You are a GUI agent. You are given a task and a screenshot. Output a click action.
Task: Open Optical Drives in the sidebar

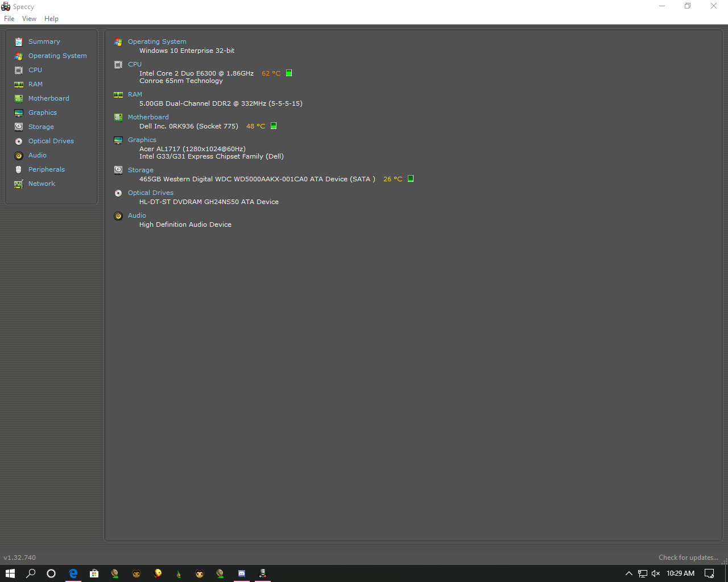point(51,141)
